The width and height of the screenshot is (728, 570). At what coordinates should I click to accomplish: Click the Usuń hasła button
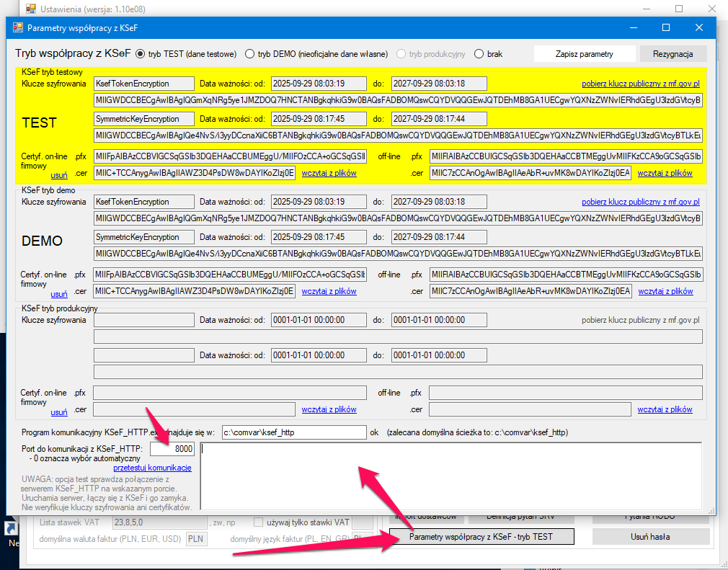pos(650,537)
